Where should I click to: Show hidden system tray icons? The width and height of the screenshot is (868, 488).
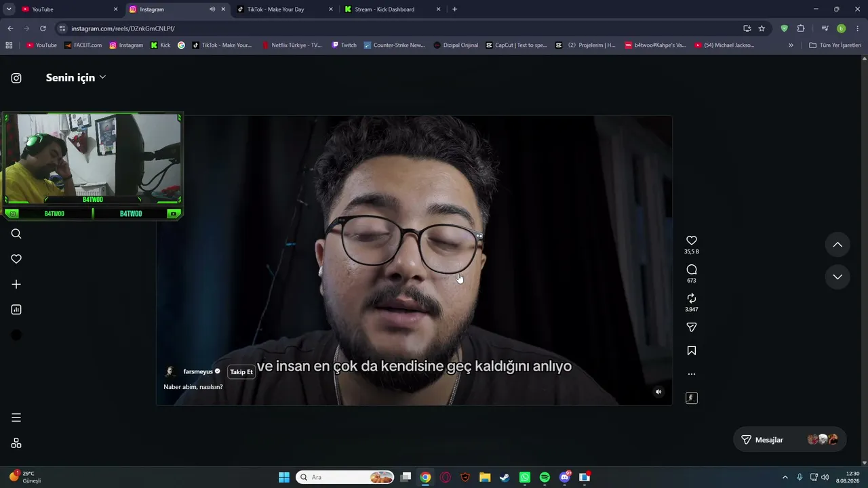tap(785, 477)
